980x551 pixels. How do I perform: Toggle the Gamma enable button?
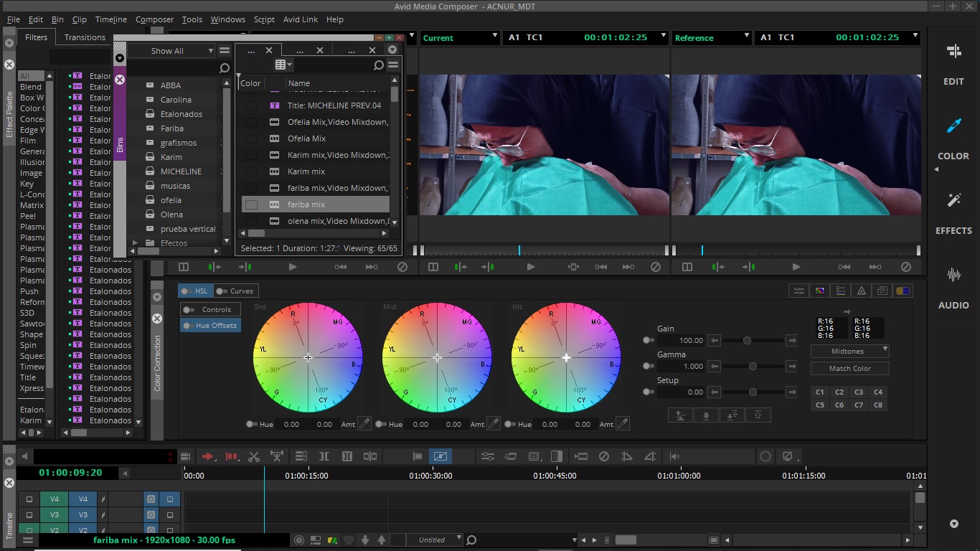648,367
